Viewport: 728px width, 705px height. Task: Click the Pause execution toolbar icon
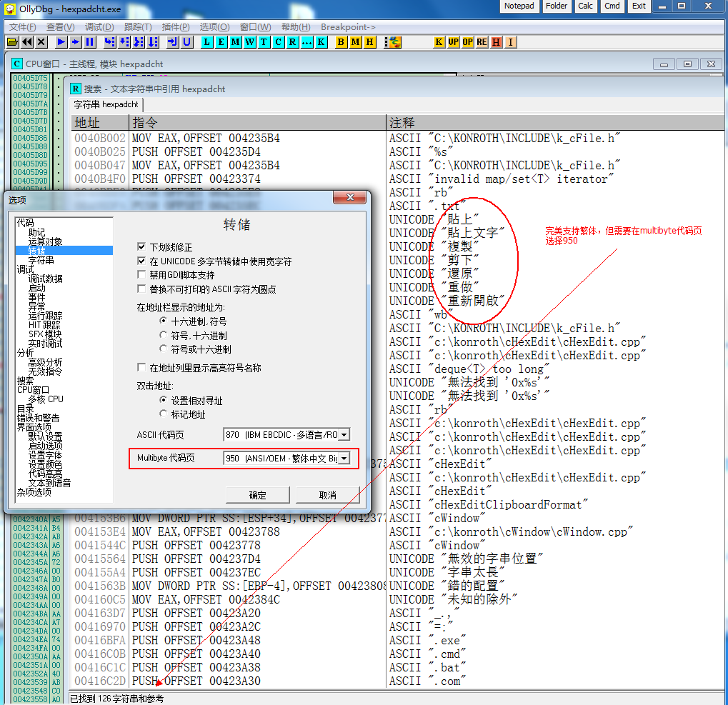point(90,42)
